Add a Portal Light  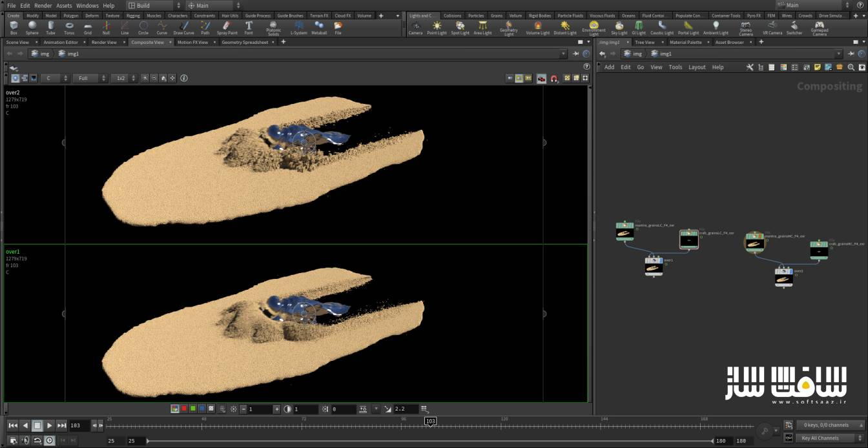tap(688, 28)
